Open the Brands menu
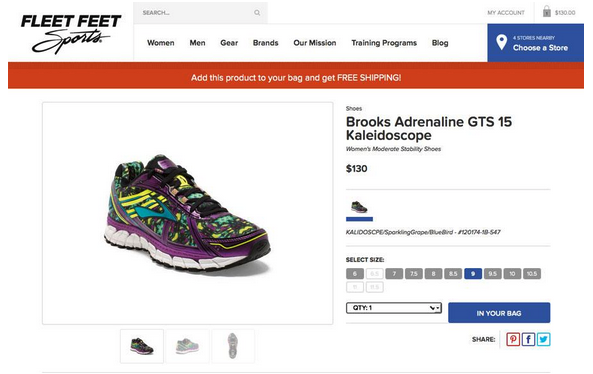 [x=265, y=43]
